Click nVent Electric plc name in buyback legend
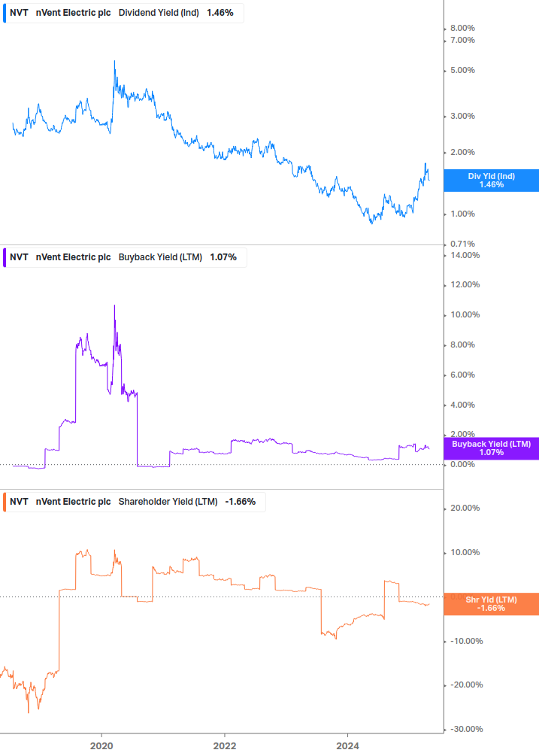Viewport: 539px width, 756px height. (x=73, y=257)
